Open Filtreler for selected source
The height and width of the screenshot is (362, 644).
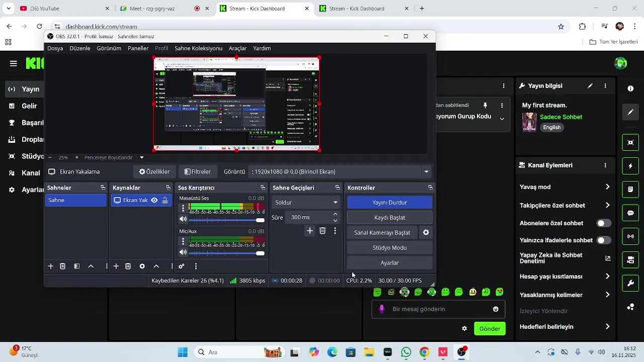point(198,171)
